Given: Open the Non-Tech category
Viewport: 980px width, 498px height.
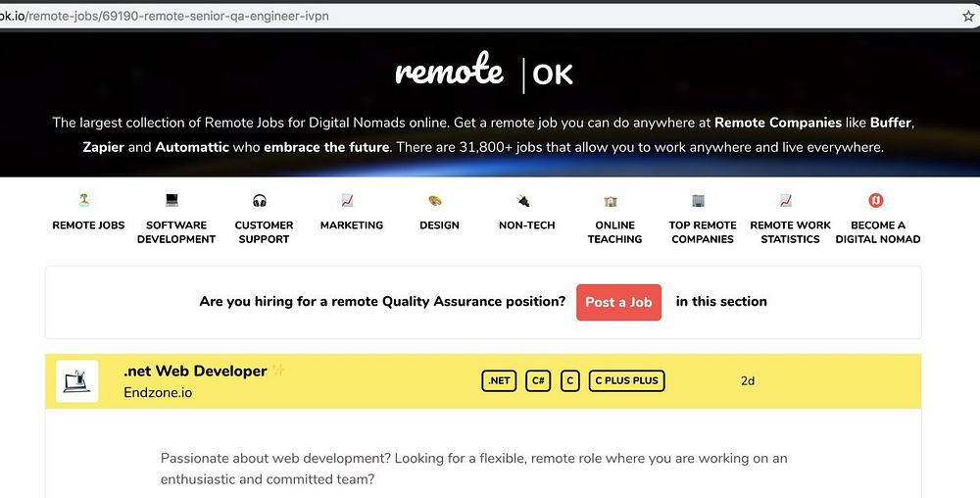Looking at the screenshot, I should coord(527,224).
